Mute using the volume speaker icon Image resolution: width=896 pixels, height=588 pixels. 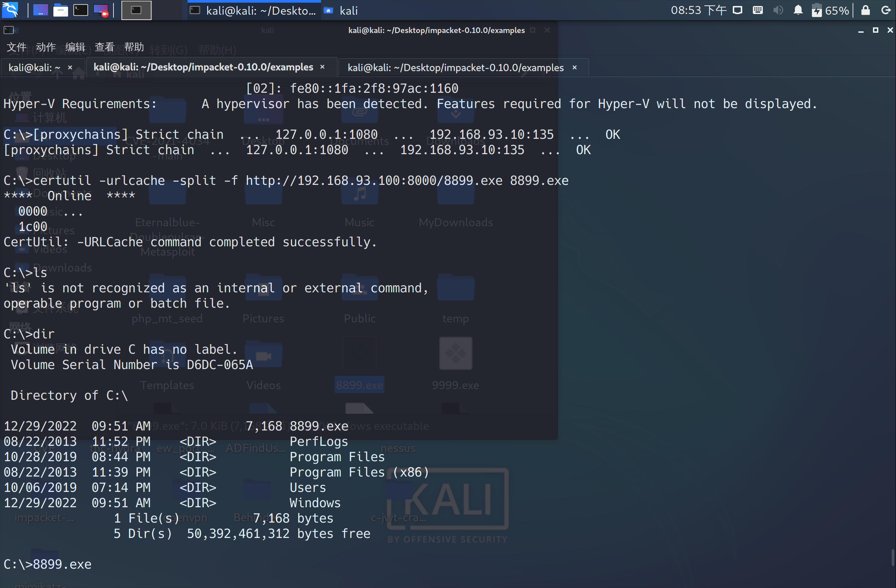coord(778,10)
